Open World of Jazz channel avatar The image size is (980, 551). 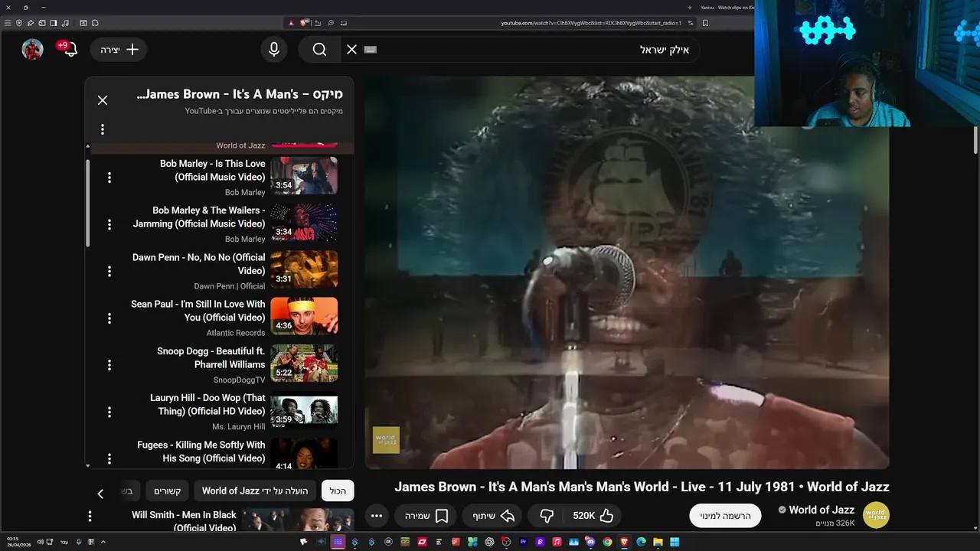[x=876, y=515]
